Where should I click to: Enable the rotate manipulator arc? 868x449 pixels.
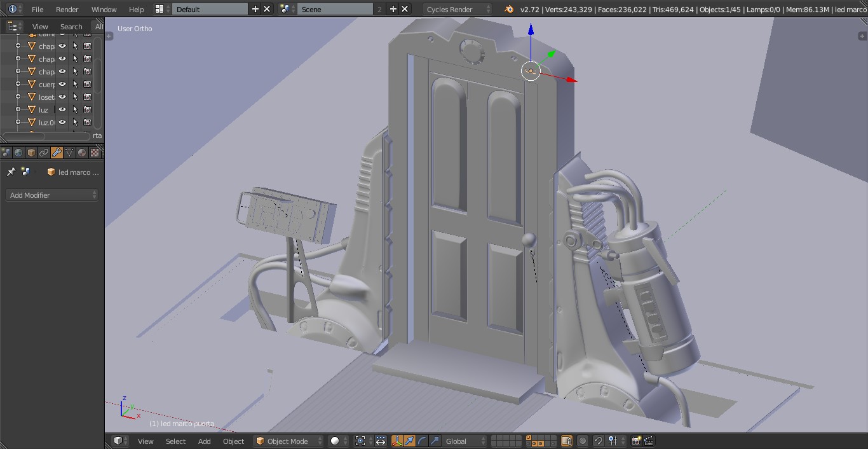pyautogui.click(x=422, y=441)
